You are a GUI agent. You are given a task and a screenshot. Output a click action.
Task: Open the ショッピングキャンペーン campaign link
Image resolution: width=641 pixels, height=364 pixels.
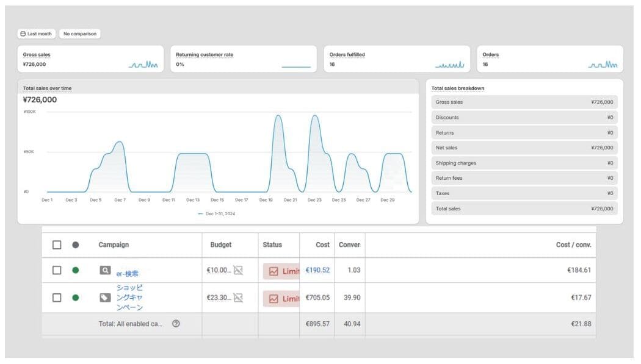129,297
